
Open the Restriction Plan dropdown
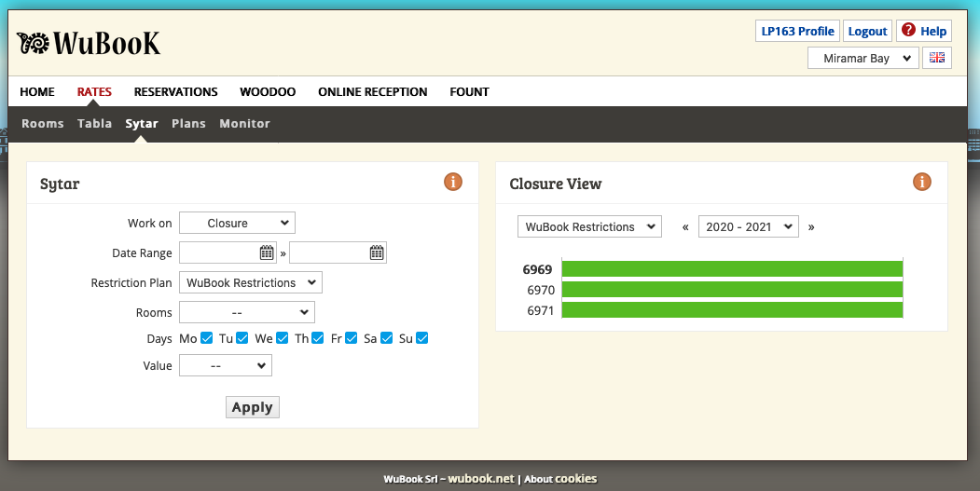[x=251, y=282]
